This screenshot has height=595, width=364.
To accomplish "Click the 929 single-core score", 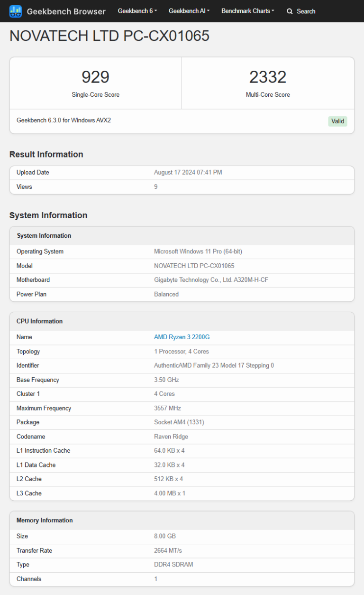I will pyautogui.click(x=95, y=77).
